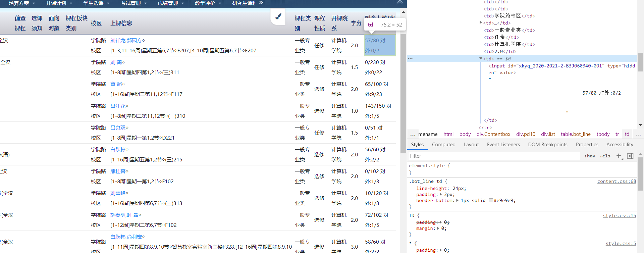Click the Styles pane scrollbar thumb
644x253 pixels.
coord(640,174)
